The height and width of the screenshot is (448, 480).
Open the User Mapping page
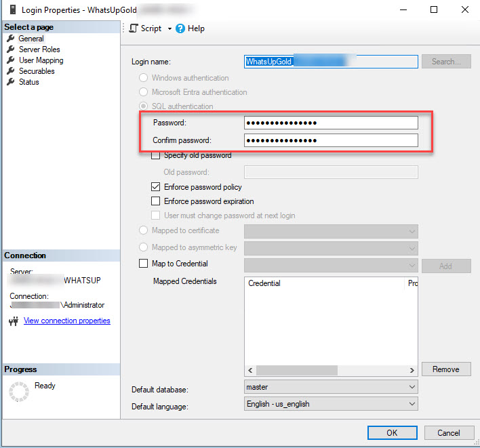(41, 60)
